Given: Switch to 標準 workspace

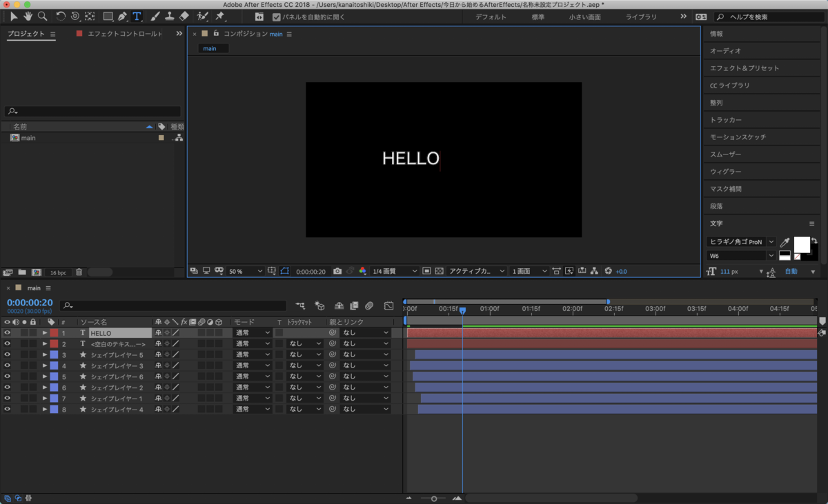Looking at the screenshot, I should click(538, 17).
